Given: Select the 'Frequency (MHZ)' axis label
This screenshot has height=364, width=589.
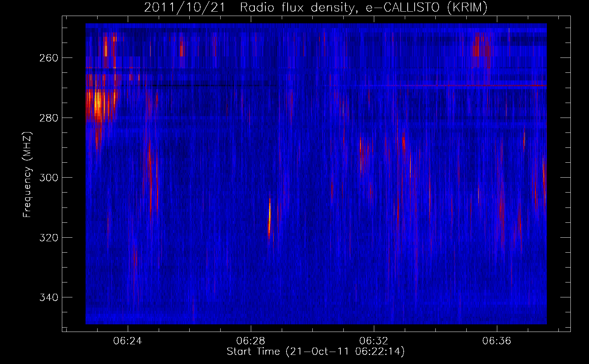Looking at the screenshot, I should [x=27, y=174].
